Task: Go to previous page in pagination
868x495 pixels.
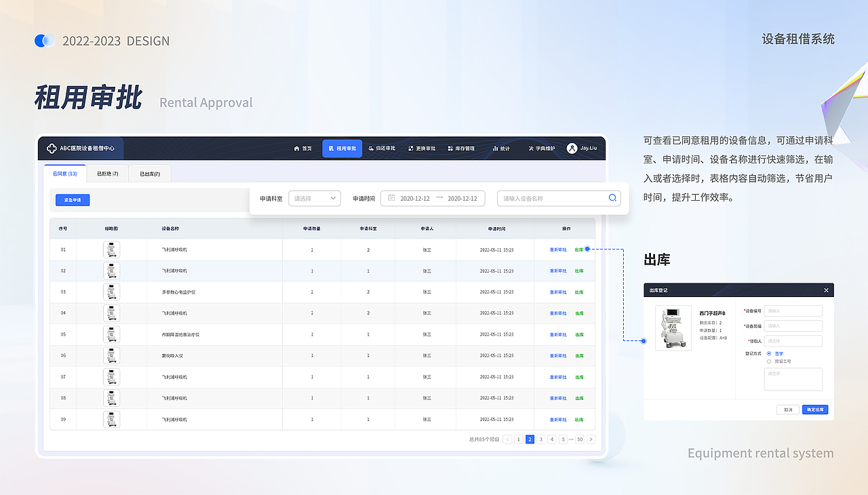Action: [508, 439]
